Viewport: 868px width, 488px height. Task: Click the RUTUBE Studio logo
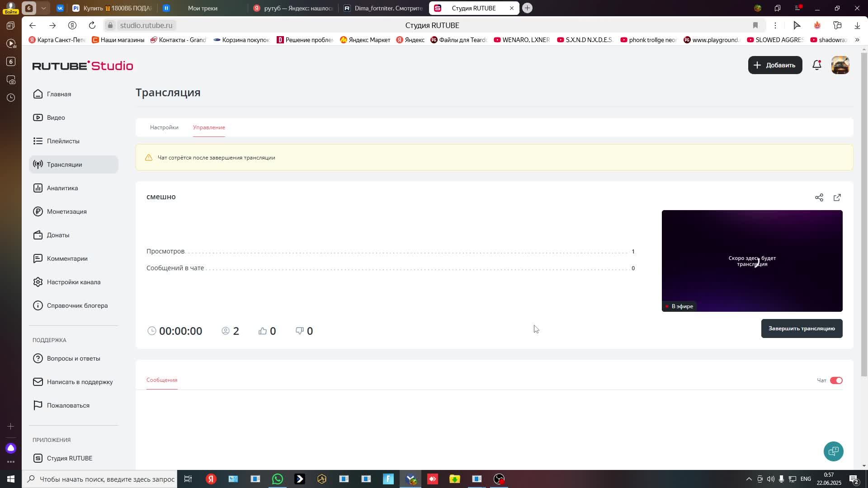[83, 66]
